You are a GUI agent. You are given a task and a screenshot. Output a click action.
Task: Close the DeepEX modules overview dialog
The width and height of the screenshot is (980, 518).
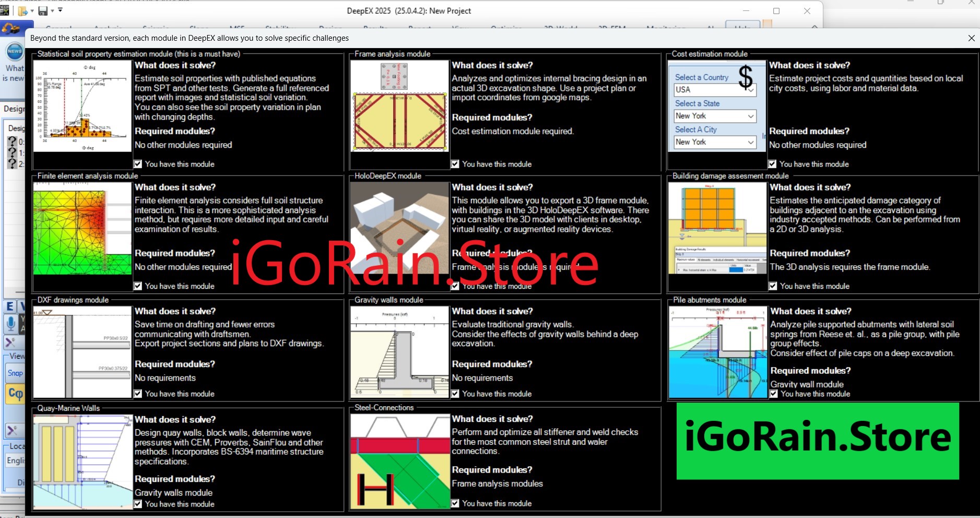(x=971, y=38)
